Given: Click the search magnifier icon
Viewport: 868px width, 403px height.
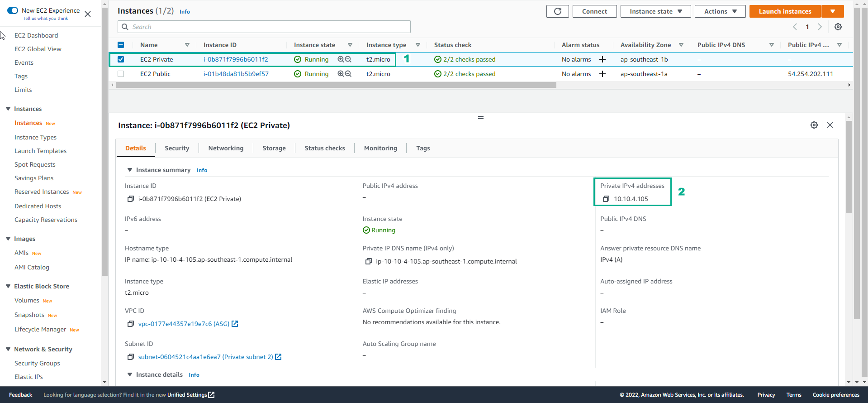Looking at the screenshot, I should [125, 27].
